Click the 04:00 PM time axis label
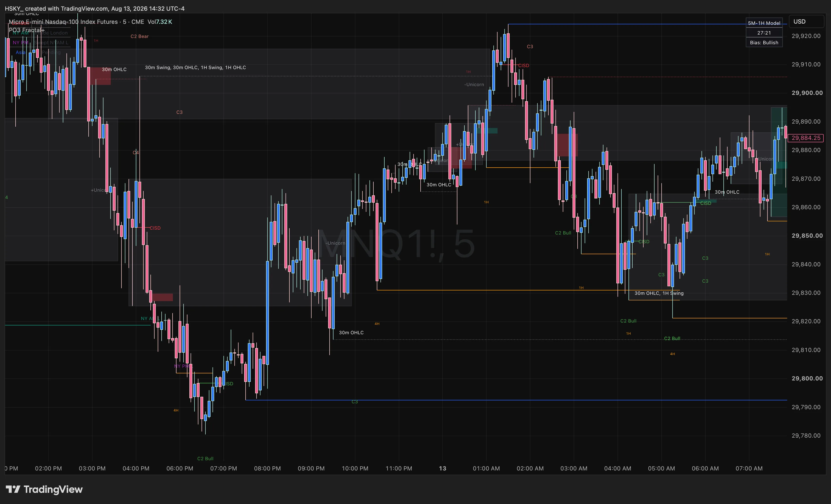This screenshot has width=831, height=504. click(x=136, y=468)
